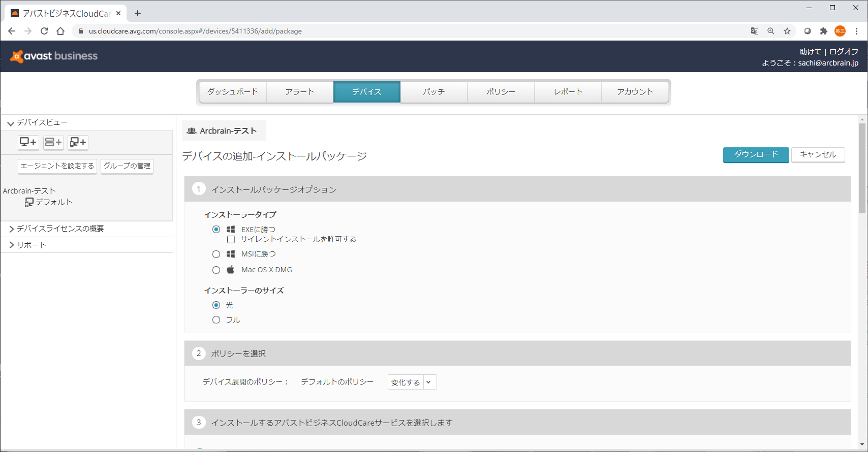Image resolution: width=868 pixels, height=452 pixels.
Task: Click エージェントを設定する button
Action: click(x=57, y=166)
